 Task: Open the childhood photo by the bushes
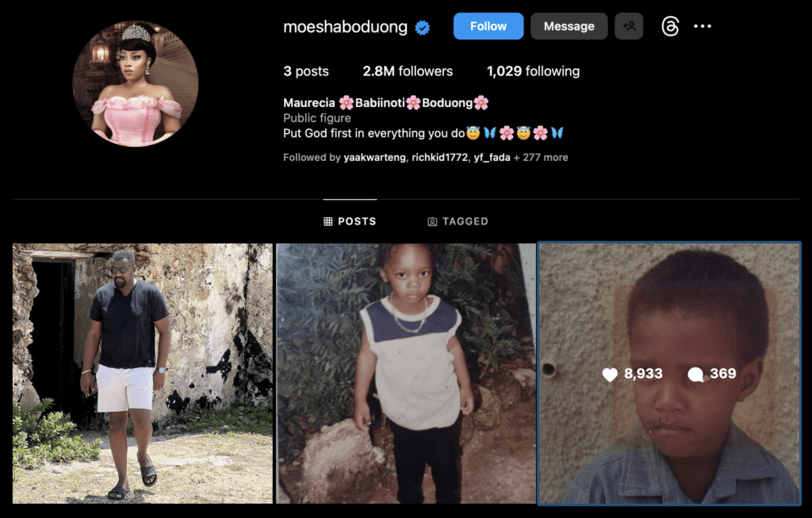point(406,374)
